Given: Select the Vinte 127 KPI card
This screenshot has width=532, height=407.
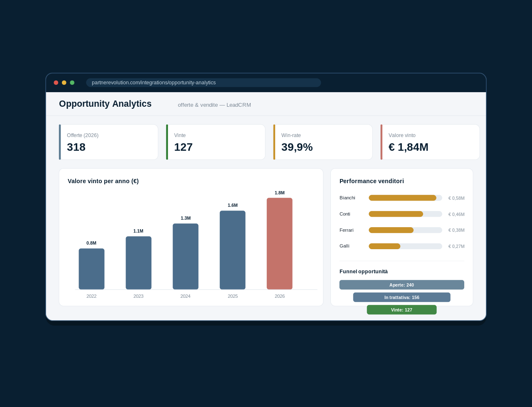Looking at the screenshot, I should (216, 142).
